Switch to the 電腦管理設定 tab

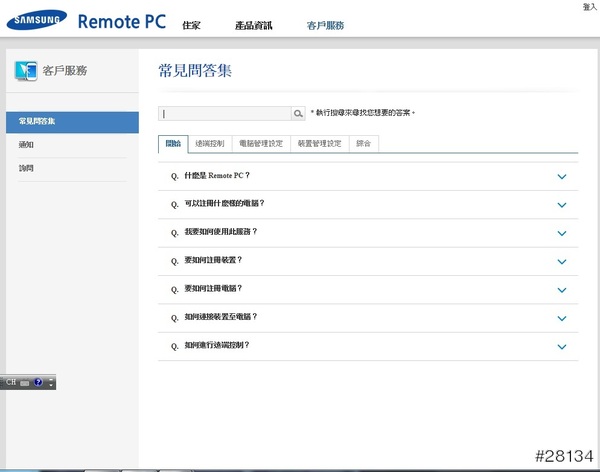click(261, 144)
